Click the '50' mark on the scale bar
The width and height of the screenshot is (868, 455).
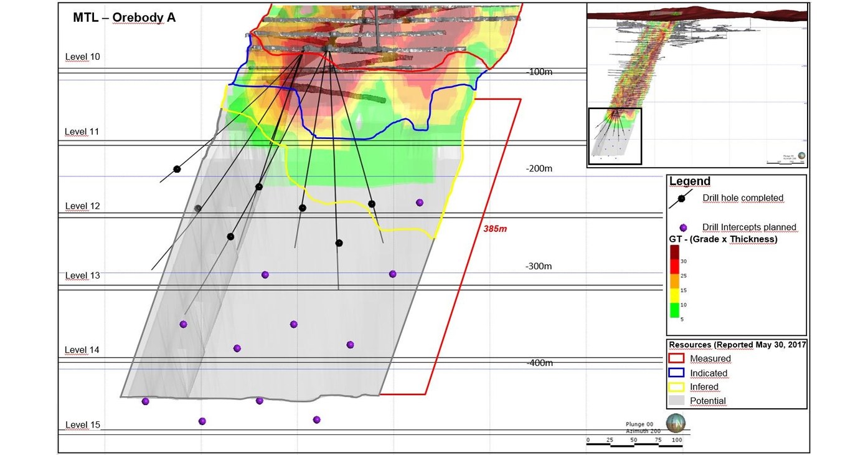tap(633, 440)
